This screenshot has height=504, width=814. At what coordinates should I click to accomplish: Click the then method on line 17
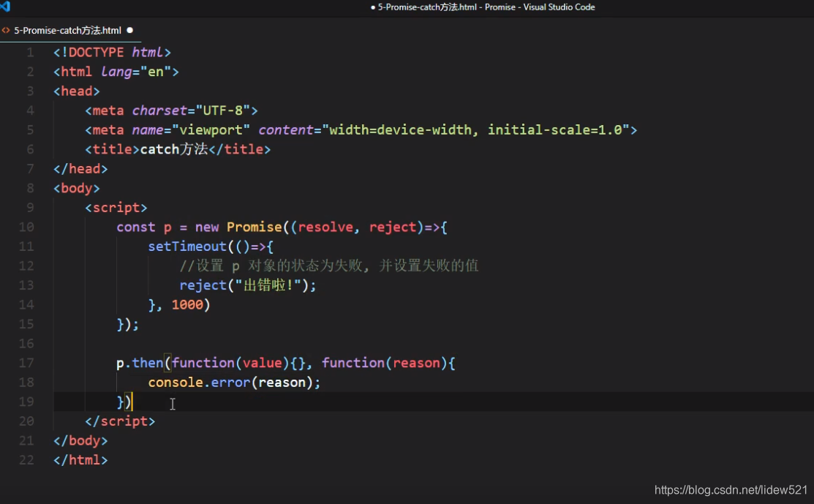[x=148, y=363]
